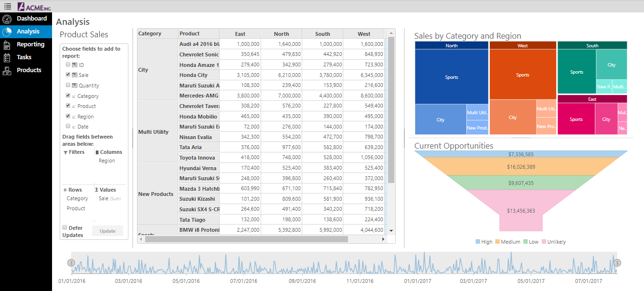The height and width of the screenshot is (291, 644).
Task: Click the funnel icon of the Filters area
Action: point(65,152)
